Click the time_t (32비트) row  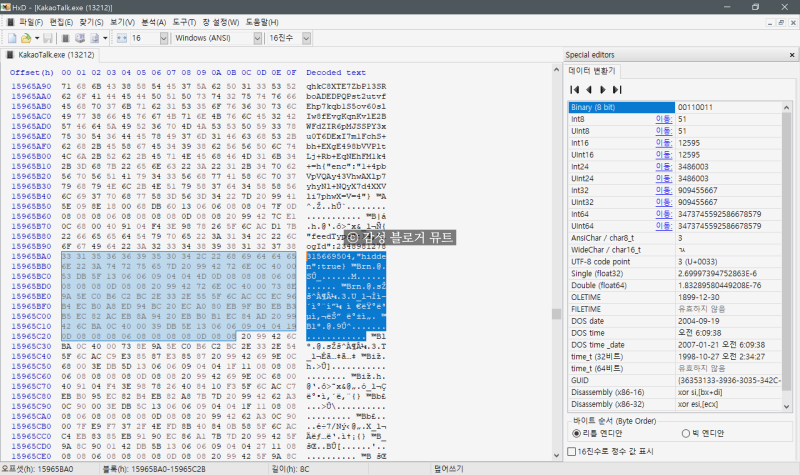tap(675, 357)
